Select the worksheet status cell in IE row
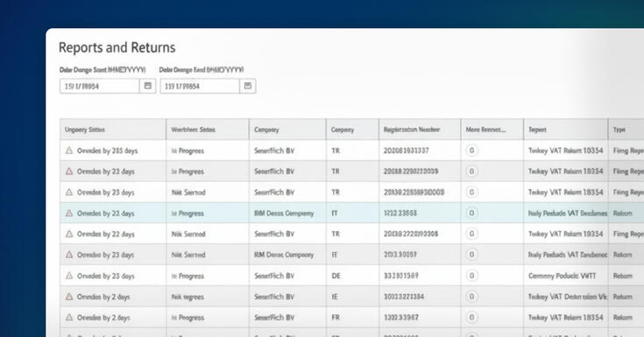The image size is (644, 337). tap(208, 297)
